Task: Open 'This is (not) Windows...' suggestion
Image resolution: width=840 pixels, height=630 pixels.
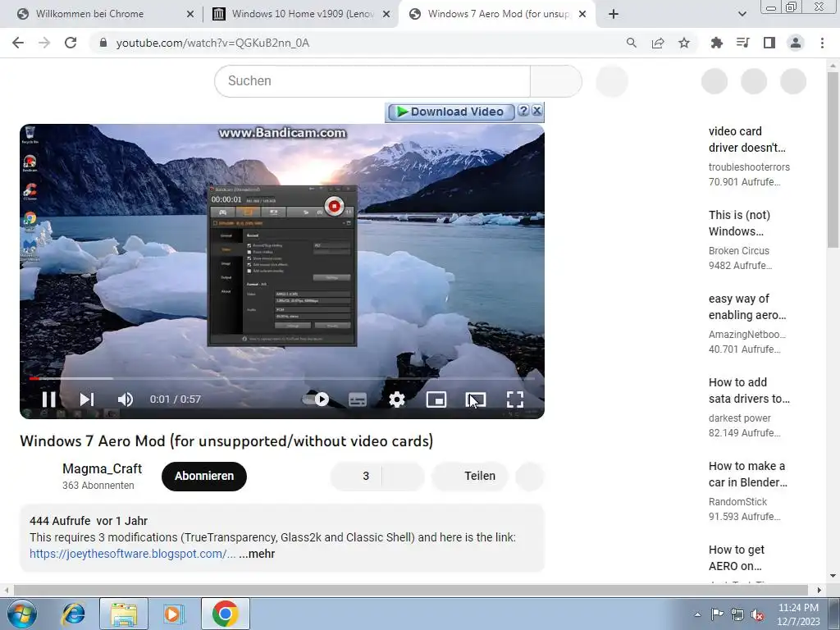Action: (739, 223)
